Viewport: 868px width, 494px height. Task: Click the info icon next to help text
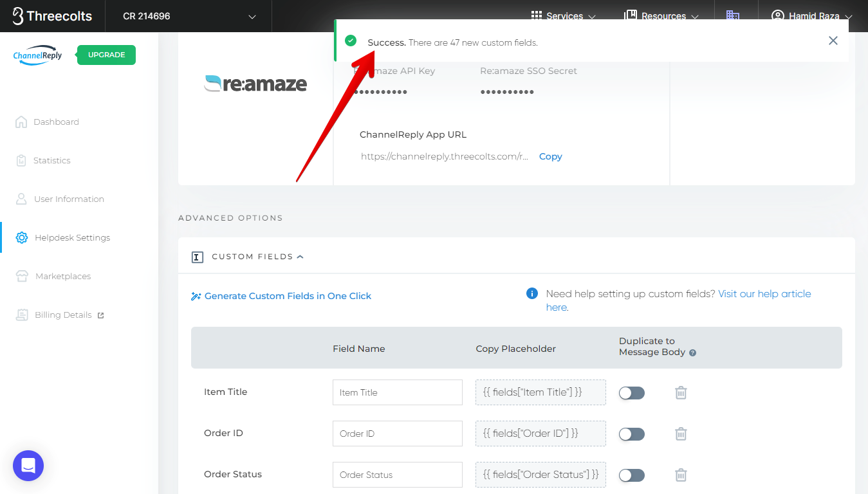(x=532, y=293)
